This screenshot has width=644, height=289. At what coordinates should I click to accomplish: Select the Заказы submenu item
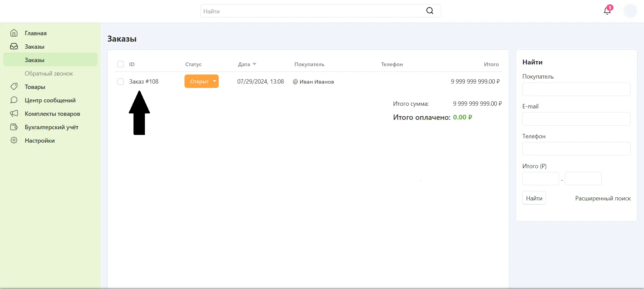pos(35,60)
